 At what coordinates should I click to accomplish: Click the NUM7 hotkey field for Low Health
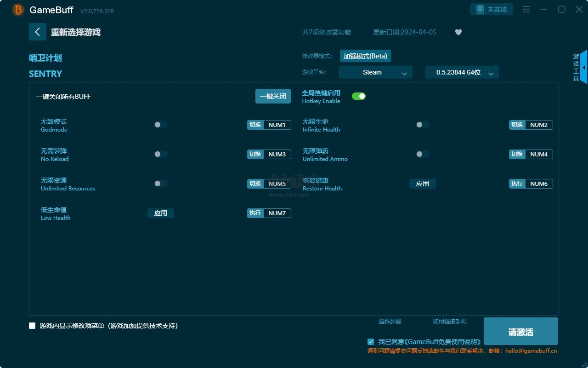pos(277,213)
